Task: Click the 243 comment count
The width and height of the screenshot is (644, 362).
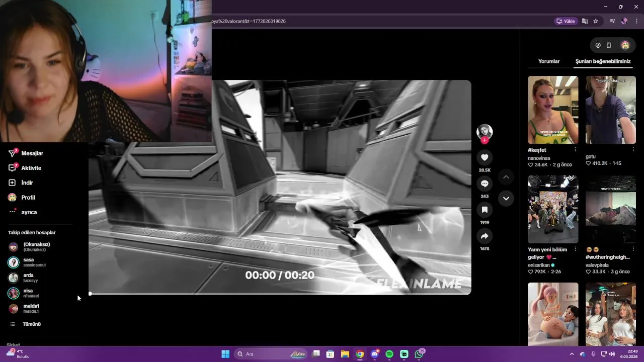Action: point(485,197)
